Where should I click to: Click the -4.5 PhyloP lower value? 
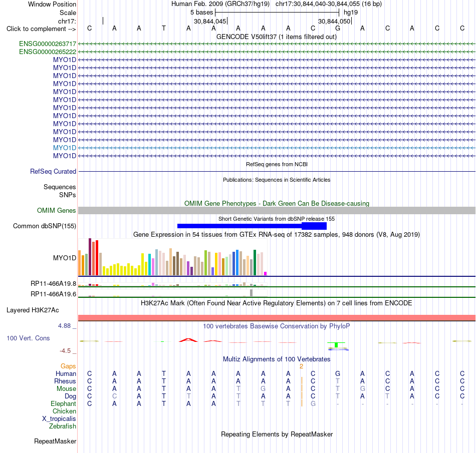pyautogui.click(x=65, y=351)
